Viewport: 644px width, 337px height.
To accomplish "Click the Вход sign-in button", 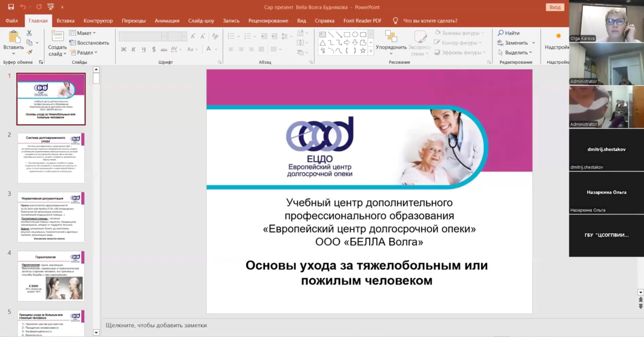I will (x=555, y=7).
